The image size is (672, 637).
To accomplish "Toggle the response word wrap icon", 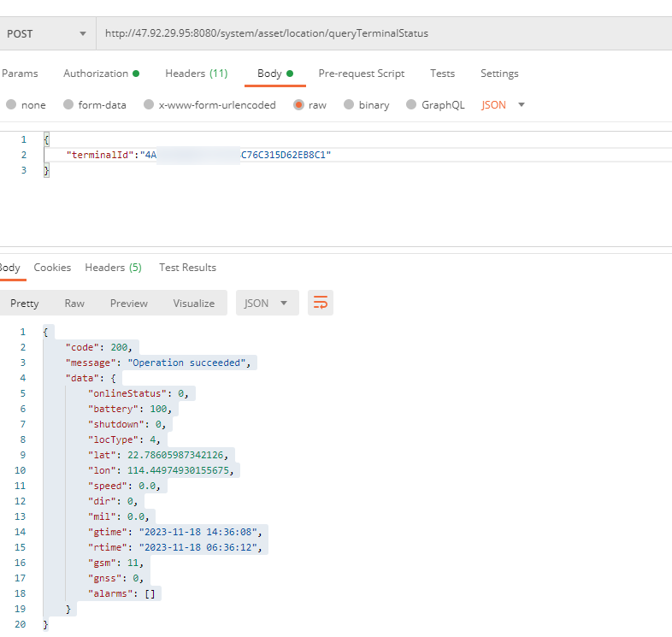I will tap(321, 303).
